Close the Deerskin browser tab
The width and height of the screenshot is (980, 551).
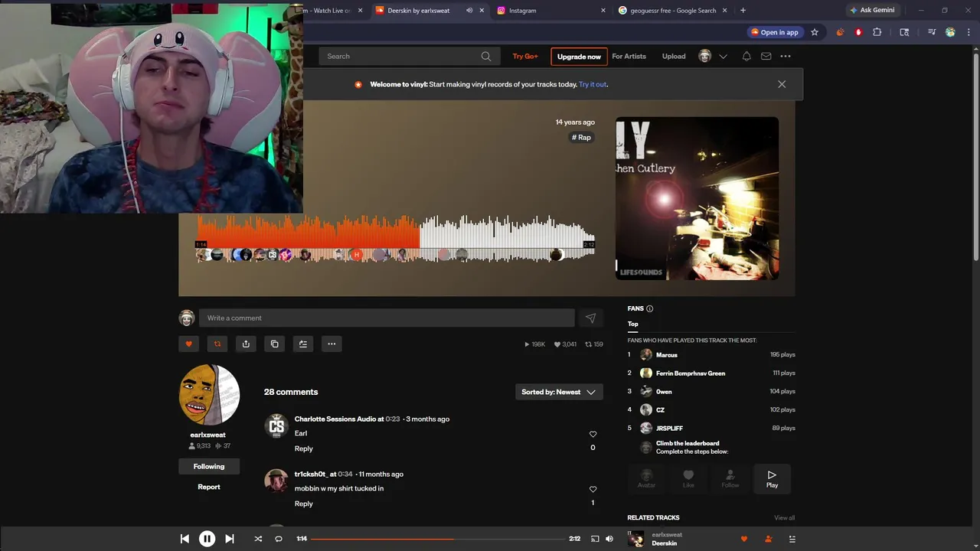click(x=482, y=11)
